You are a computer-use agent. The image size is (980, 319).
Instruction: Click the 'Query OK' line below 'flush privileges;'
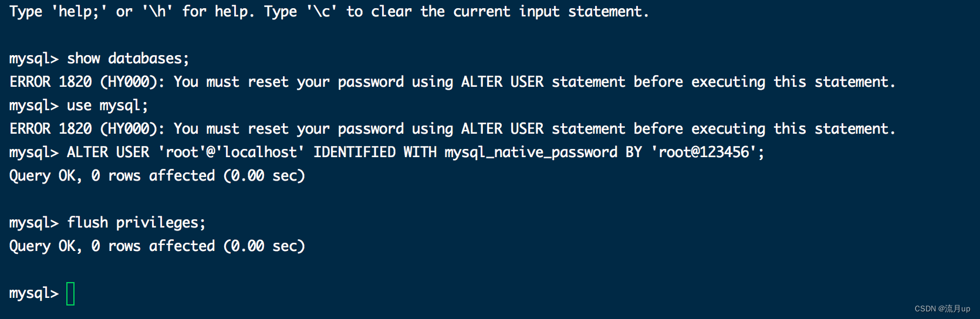(x=157, y=246)
